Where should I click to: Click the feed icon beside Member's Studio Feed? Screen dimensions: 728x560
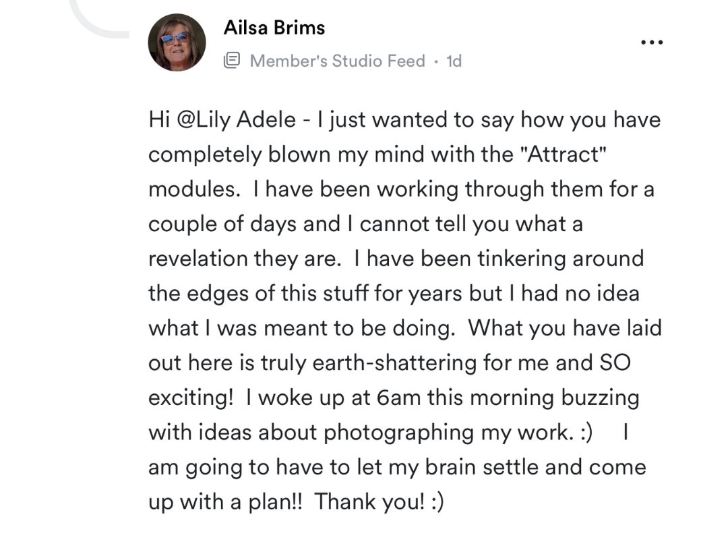coord(231,61)
